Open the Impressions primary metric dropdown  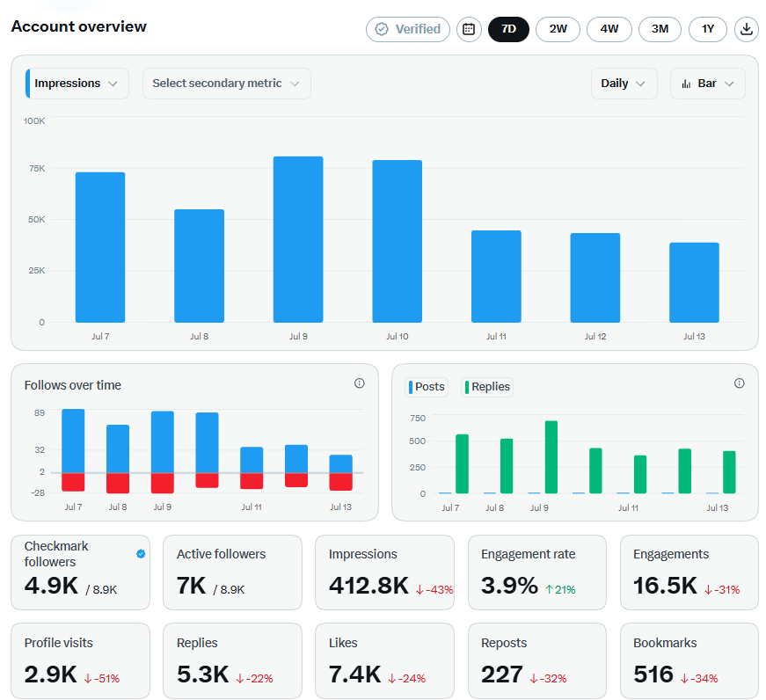click(x=77, y=84)
